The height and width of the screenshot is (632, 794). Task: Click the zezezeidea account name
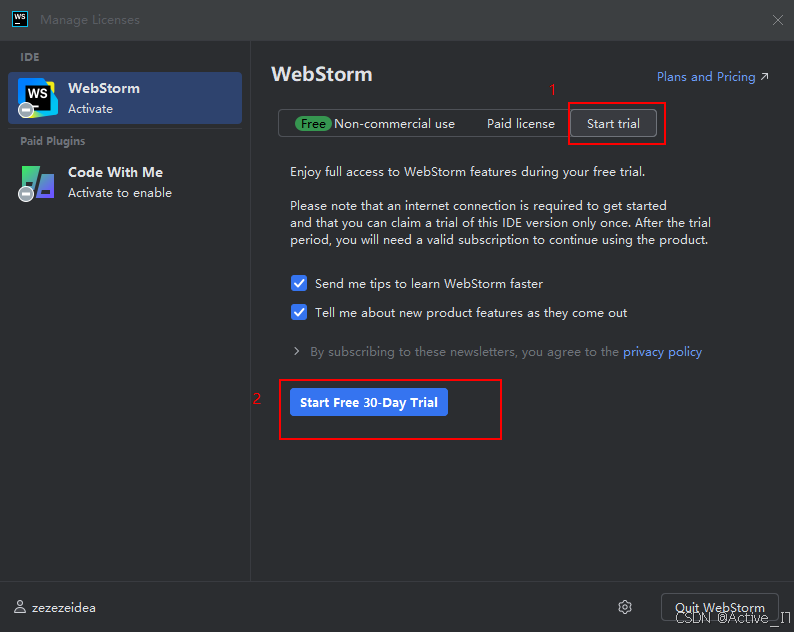[64, 607]
